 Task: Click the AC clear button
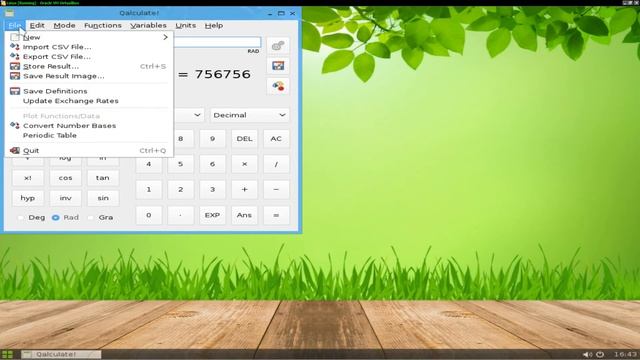tap(276, 139)
